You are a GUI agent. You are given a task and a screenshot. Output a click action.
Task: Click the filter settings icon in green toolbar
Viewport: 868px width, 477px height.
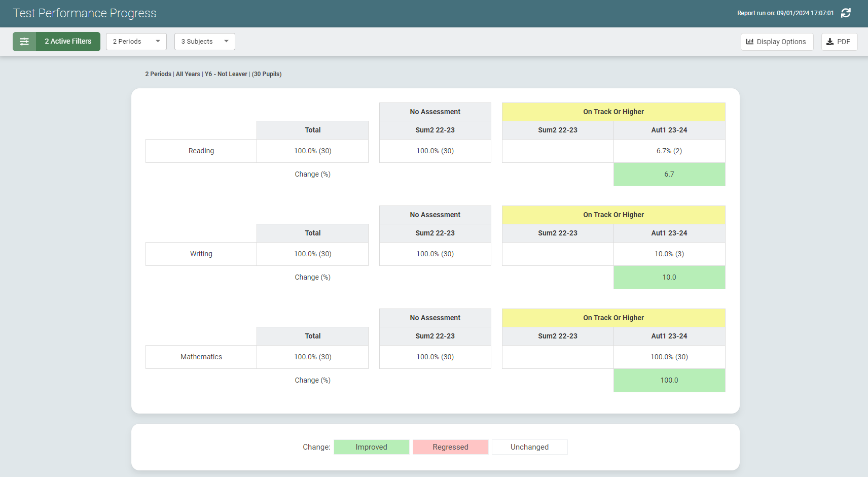point(24,41)
